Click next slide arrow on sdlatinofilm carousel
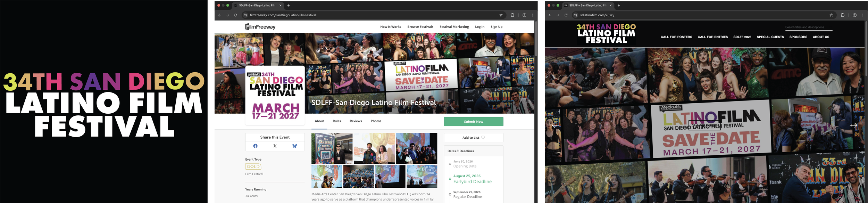The width and height of the screenshot is (868, 203). pyautogui.click(x=854, y=125)
